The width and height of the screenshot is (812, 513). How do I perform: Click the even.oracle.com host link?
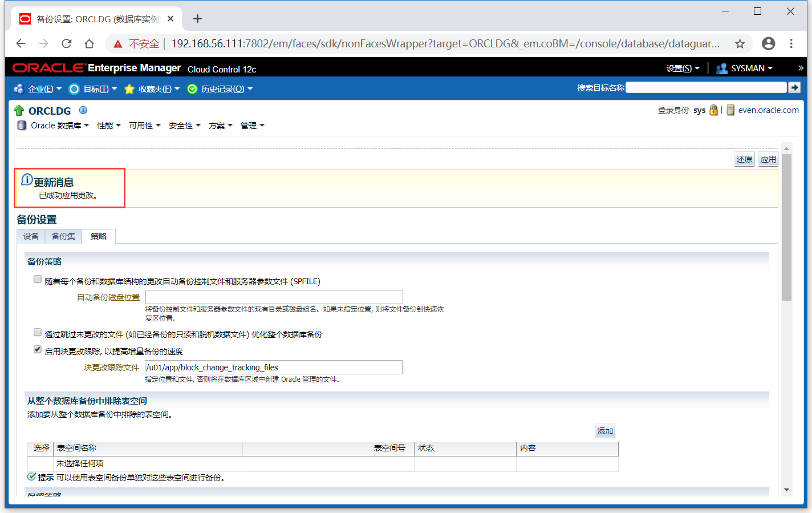[x=768, y=110]
